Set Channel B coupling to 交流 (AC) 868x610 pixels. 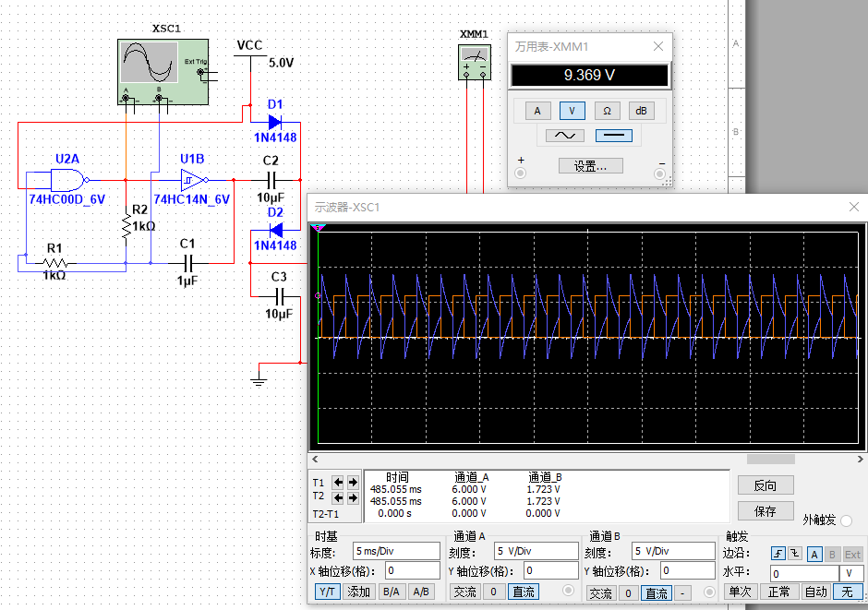600,593
